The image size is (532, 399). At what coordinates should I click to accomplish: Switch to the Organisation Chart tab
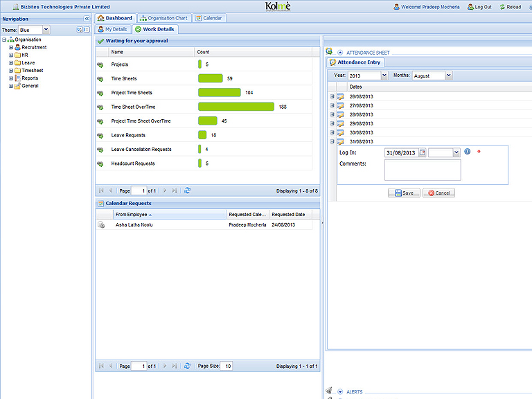pyautogui.click(x=163, y=18)
